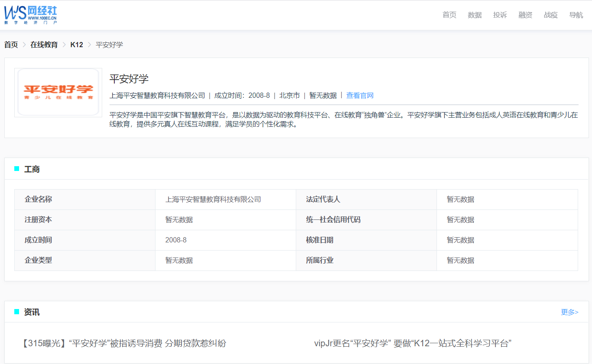The width and height of the screenshot is (592, 364).
Task: Click 成立时间：2008-8 in company header
Action: coord(242,96)
